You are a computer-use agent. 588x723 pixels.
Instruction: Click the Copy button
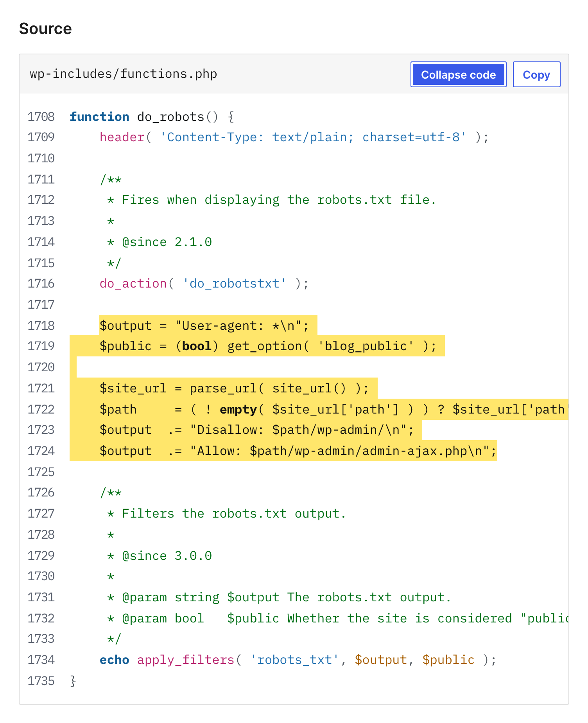point(536,74)
